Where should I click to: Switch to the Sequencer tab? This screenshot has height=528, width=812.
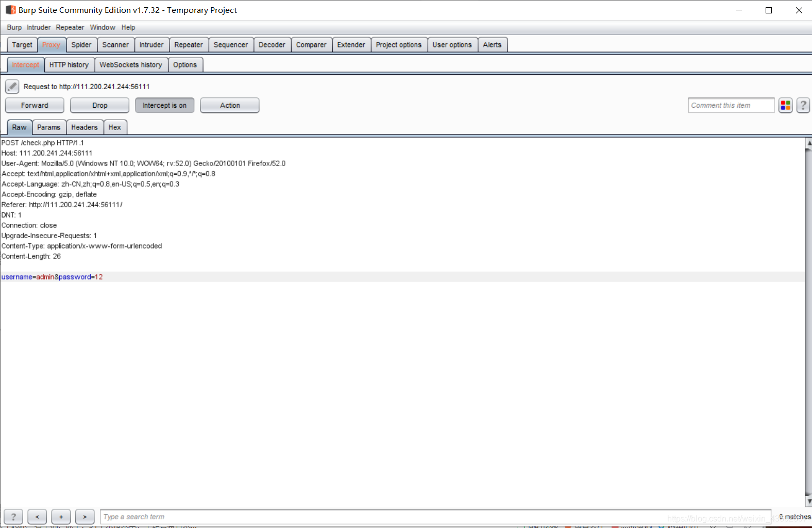(x=231, y=45)
